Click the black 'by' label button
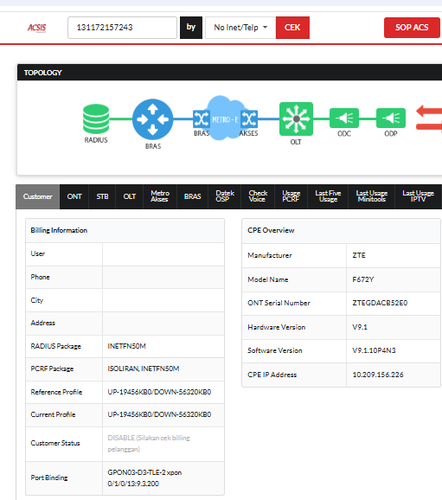Viewport: 442px width, 500px height. 191,27
